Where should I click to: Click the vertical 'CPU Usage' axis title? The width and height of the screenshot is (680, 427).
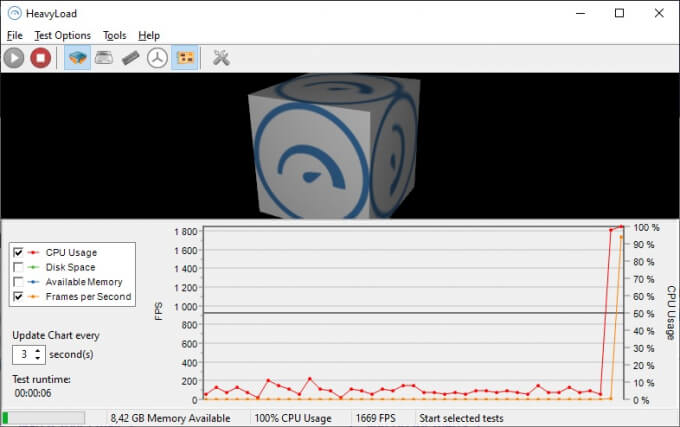pos(671,312)
